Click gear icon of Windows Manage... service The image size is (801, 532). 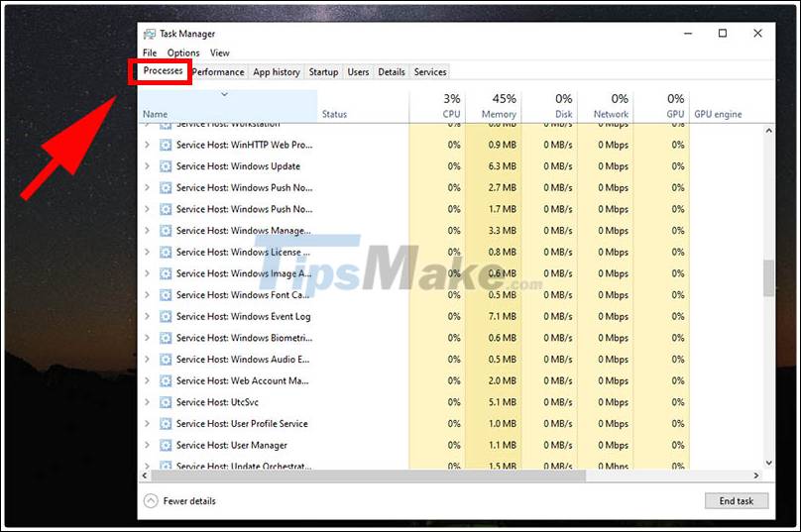(166, 231)
